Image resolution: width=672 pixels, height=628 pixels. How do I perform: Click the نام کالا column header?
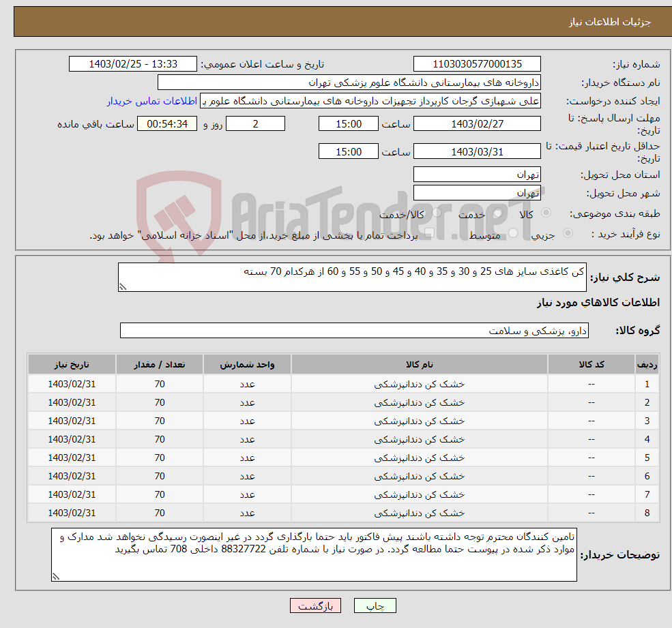click(419, 365)
